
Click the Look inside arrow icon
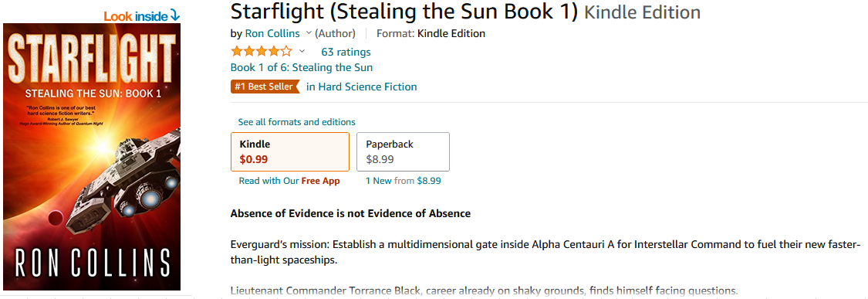pos(174,16)
